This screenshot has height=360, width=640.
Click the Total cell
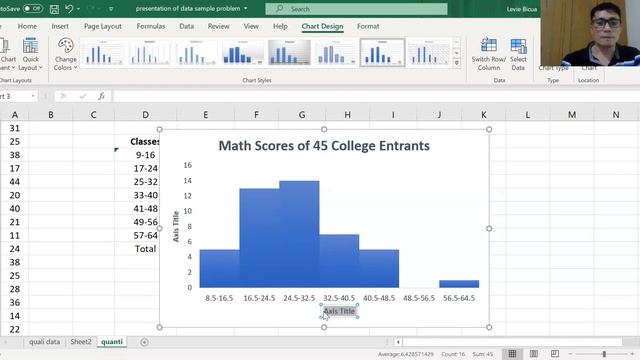click(145, 249)
